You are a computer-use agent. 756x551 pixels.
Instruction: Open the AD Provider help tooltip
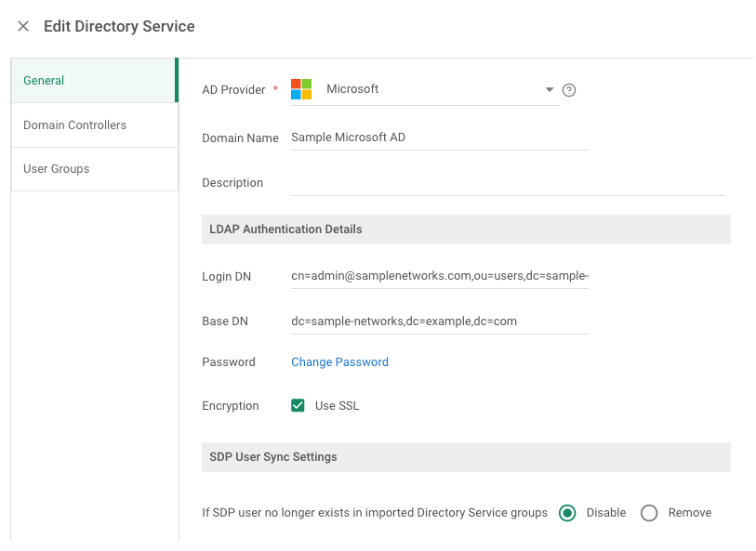(x=568, y=89)
